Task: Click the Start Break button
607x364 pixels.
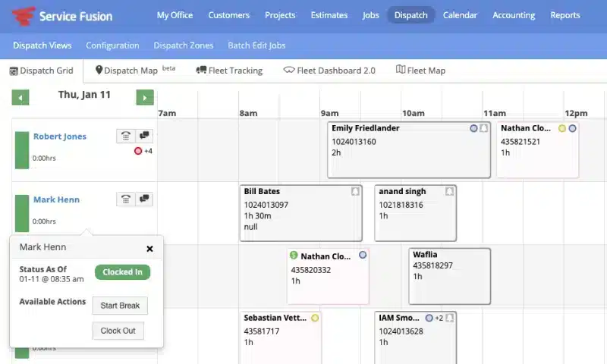Action: (x=120, y=306)
